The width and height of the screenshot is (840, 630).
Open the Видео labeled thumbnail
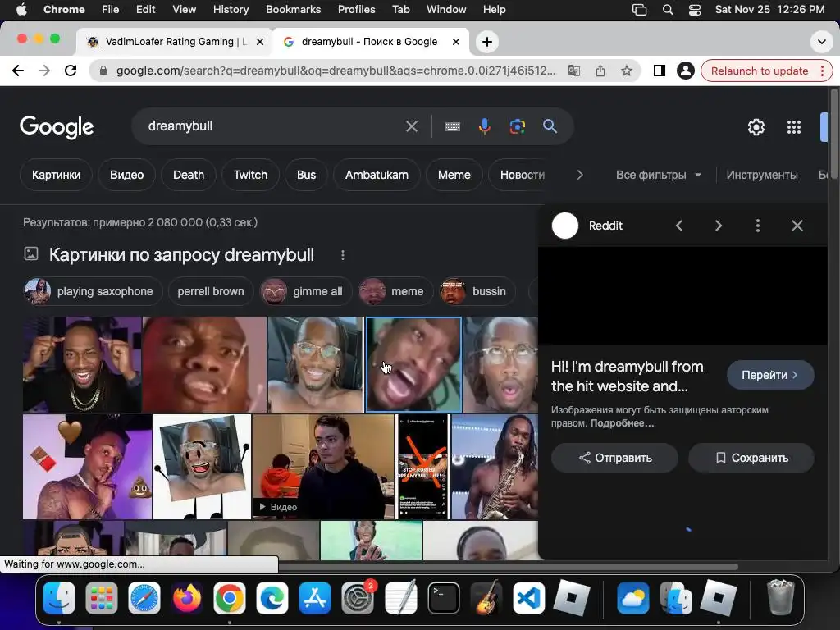(x=323, y=467)
